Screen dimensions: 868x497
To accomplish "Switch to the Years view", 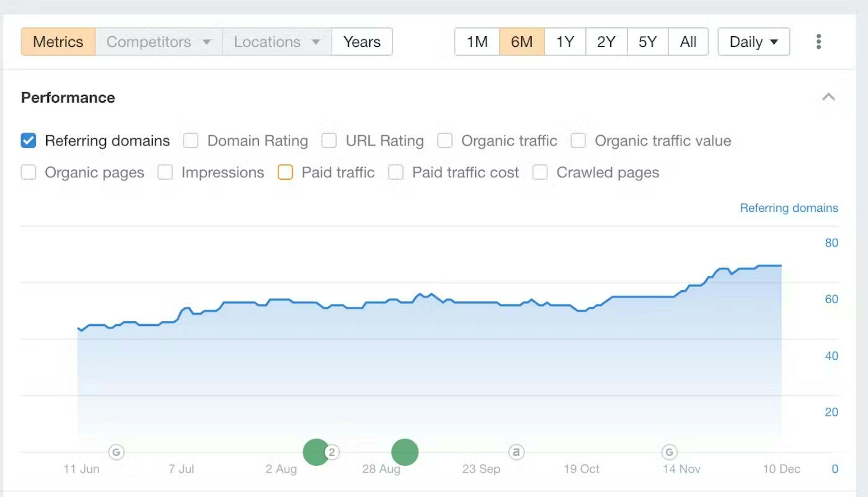I will (x=362, y=42).
